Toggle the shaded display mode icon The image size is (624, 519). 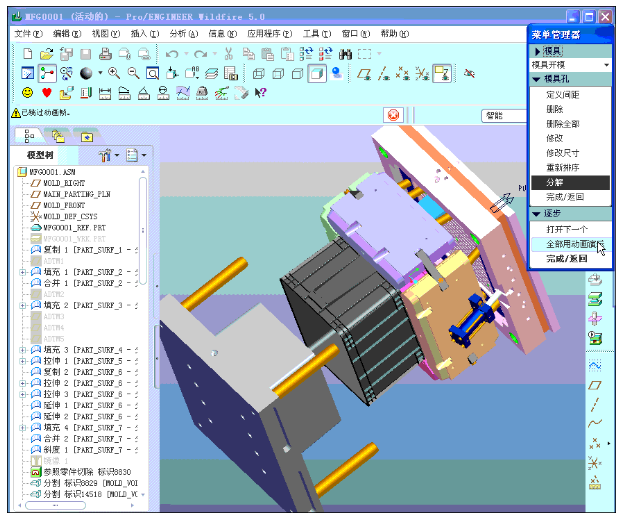point(317,73)
